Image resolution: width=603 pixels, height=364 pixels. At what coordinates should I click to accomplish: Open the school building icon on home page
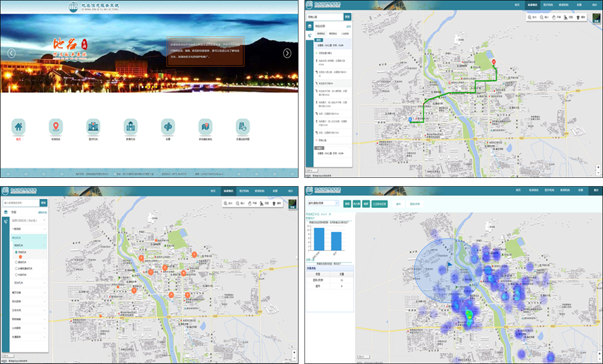coord(130,127)
